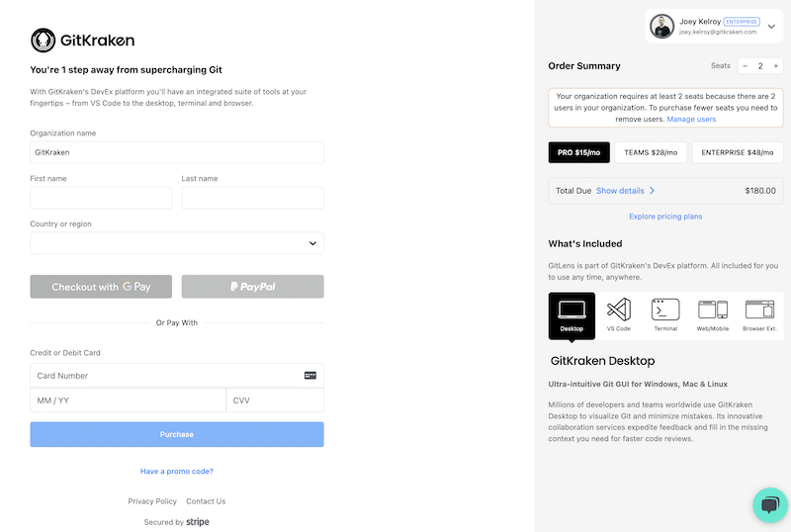Choose the ENTERPRISE $48/mo plan
The image size is (791, 532).
[x=737, y=152]
